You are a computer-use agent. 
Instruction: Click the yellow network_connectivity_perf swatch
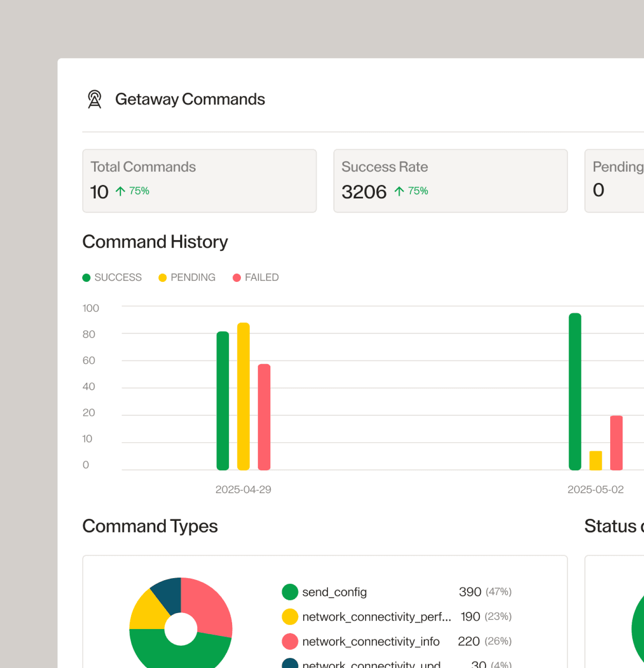tap(290, 617)
